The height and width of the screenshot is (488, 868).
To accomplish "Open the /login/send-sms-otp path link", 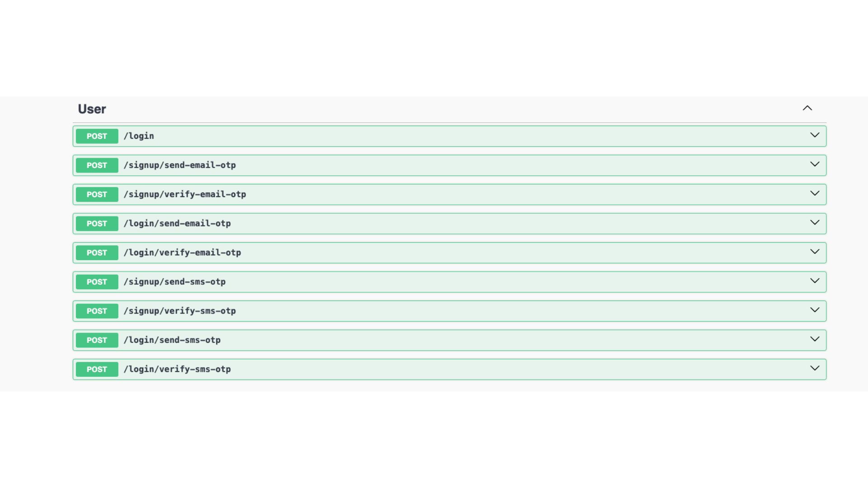I will tap(172, 340).
